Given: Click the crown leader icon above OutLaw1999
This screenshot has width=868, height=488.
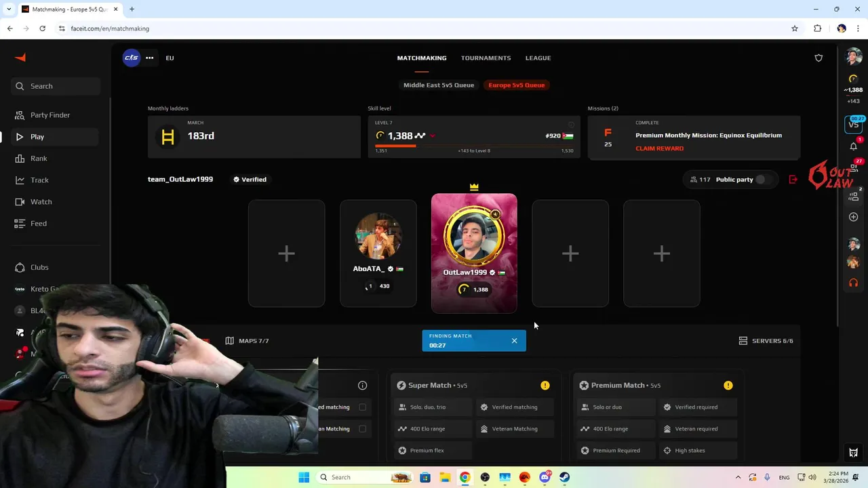Looking at the screenshot, I should tap(474, 186).
